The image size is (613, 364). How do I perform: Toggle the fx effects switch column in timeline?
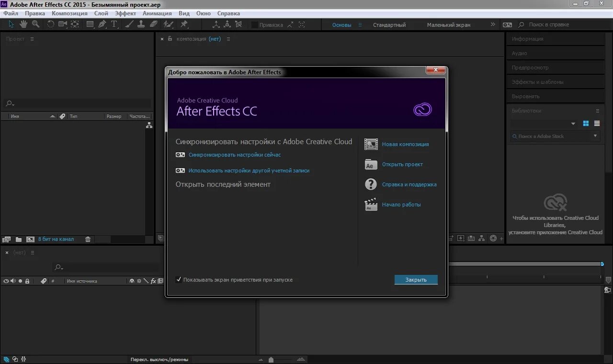[153, 281]
